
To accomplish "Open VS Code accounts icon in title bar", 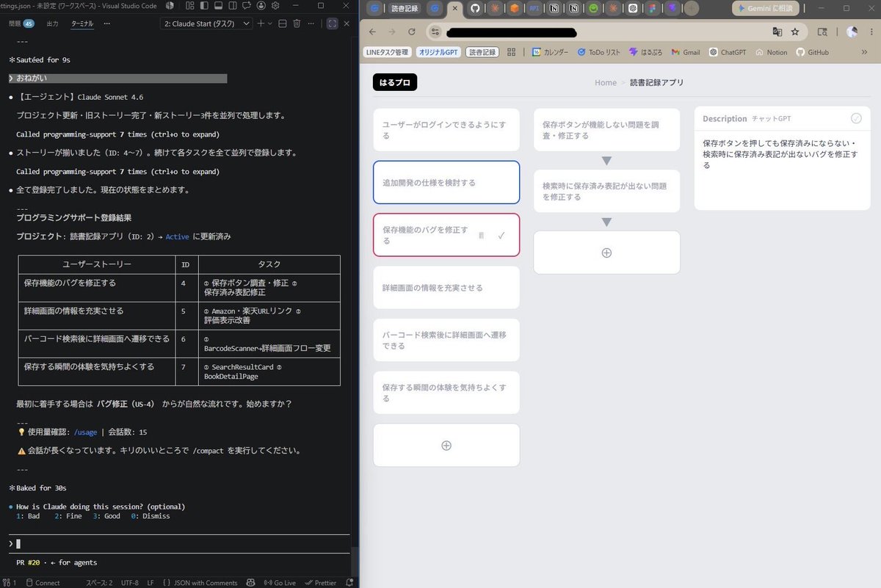I will 261,6.
